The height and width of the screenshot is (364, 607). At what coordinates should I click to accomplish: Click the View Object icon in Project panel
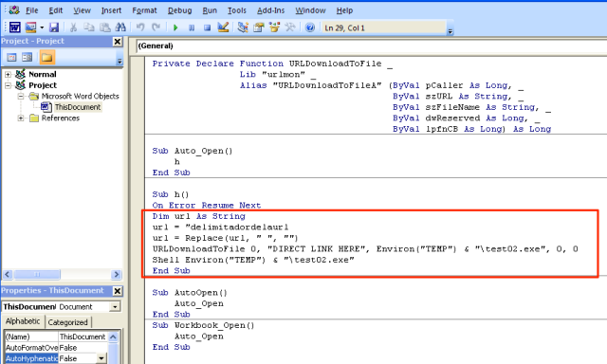(28, 57)
